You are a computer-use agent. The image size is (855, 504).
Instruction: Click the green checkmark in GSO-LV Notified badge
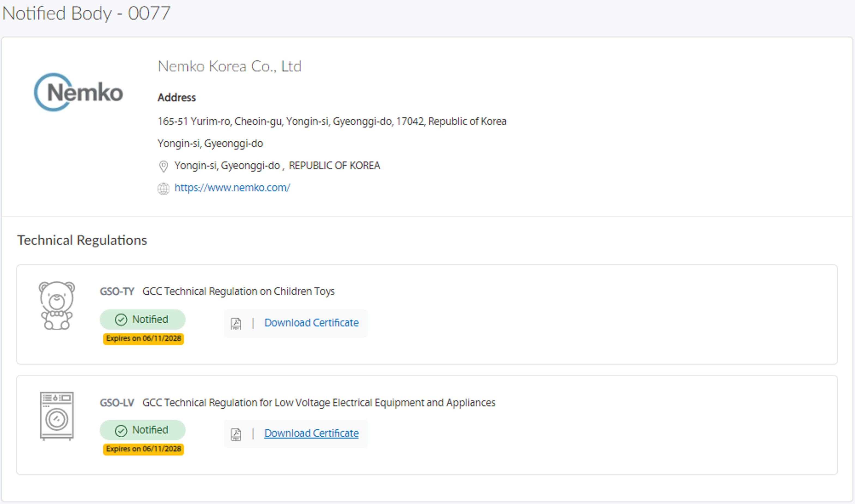[121, 431]
